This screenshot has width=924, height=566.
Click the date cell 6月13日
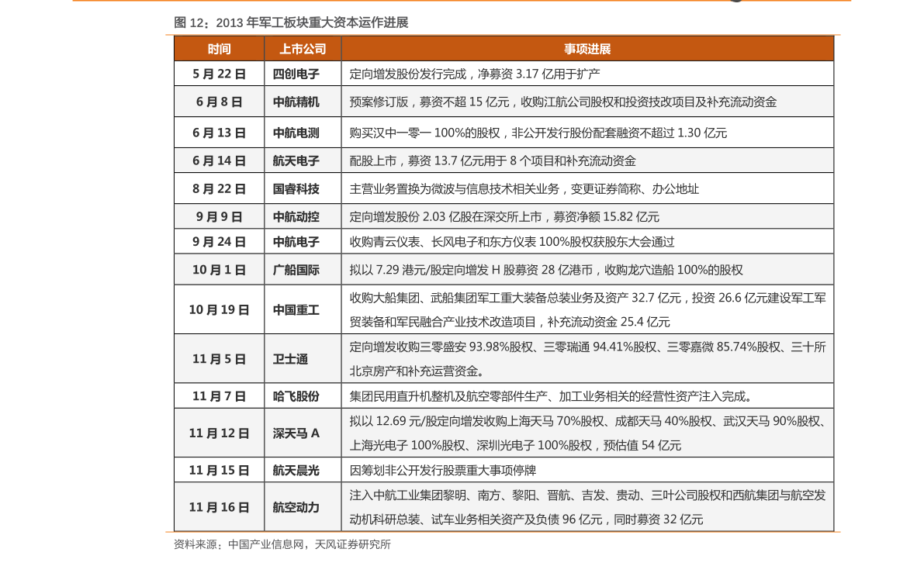pos(220,133)
